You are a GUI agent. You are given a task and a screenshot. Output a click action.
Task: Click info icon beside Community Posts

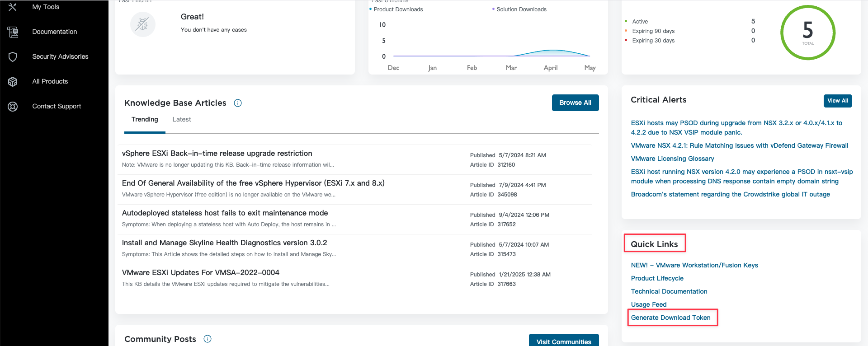click(x=208, y=339)
